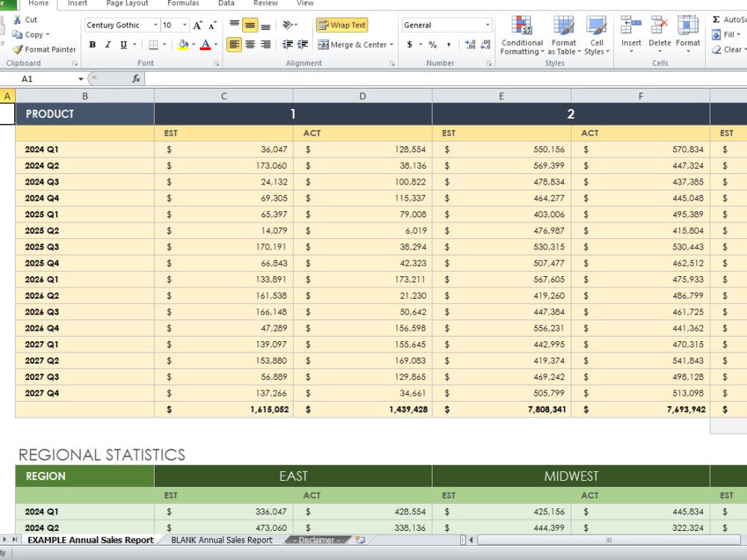Image resolution: width=747 pixels, height=560 pixels.
Task: Switch to the Page Layout ribbon tab
Action: (127, 3)
